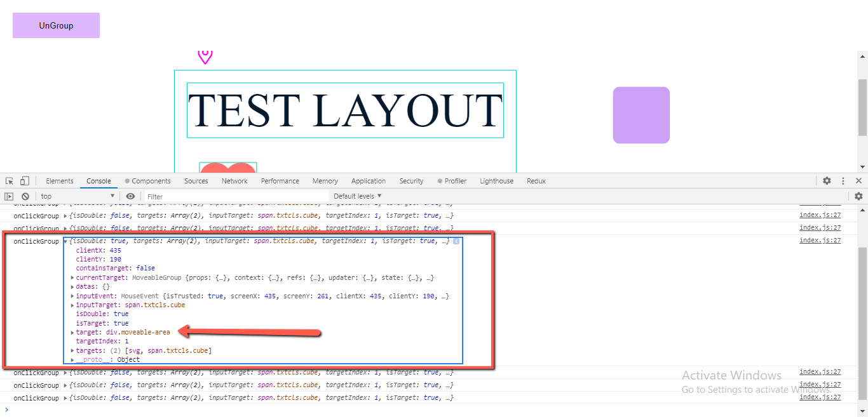
Task: Click the console pane vertical scrollbar thumb
Action: (862, 324)
